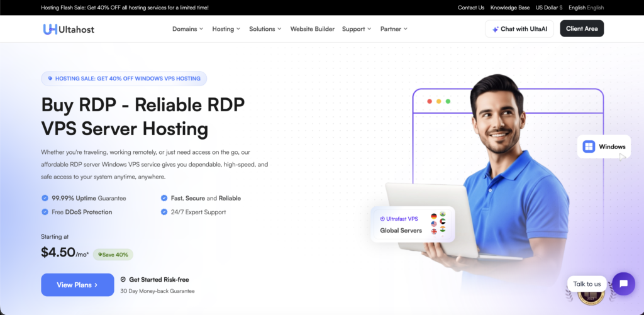The width and height of the screenshot is (644, 315).
Task: Click the Ultrafast VPS Global Servers card
Action: 413,224
